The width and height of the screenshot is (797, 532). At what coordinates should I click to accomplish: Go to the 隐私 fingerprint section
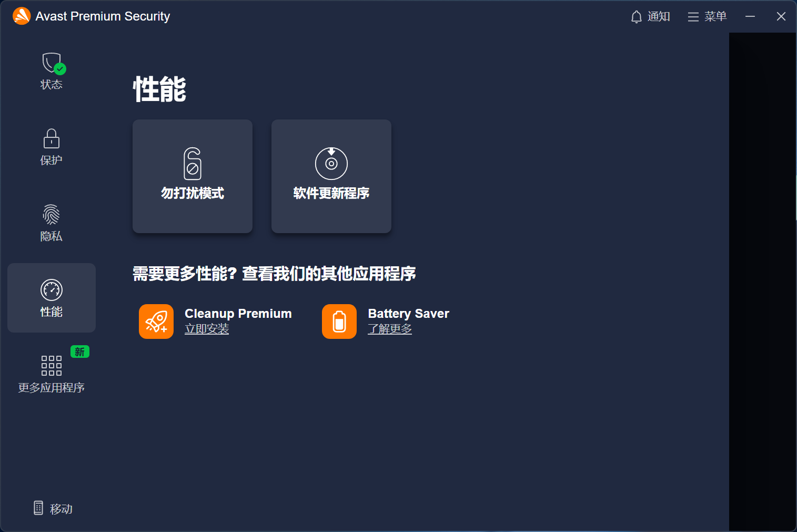point(52,223)
